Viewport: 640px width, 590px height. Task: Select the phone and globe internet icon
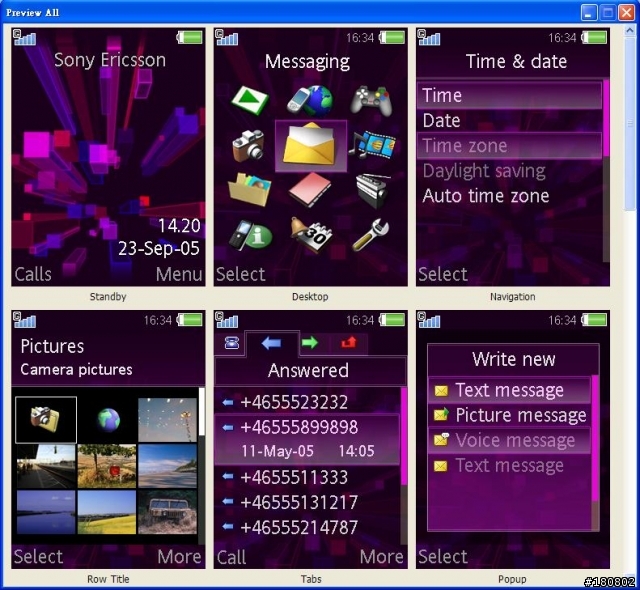tap(310, 100)
